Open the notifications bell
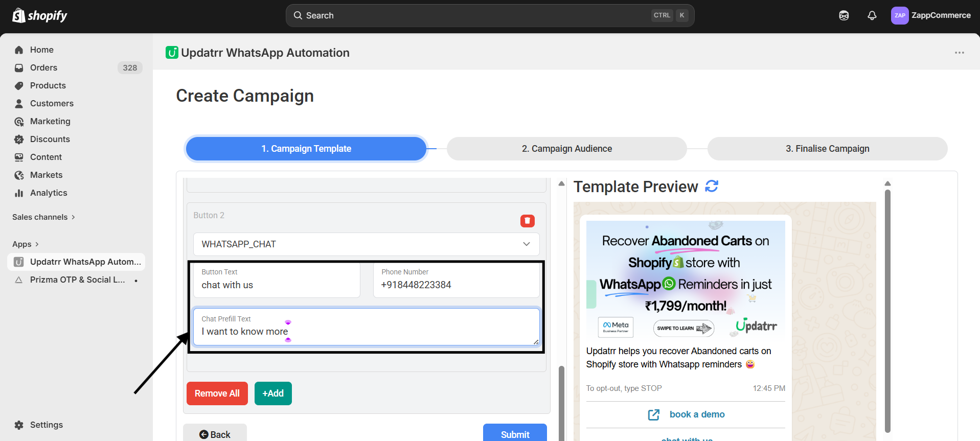This screenshot has height=441, width=980. (872, 15)
